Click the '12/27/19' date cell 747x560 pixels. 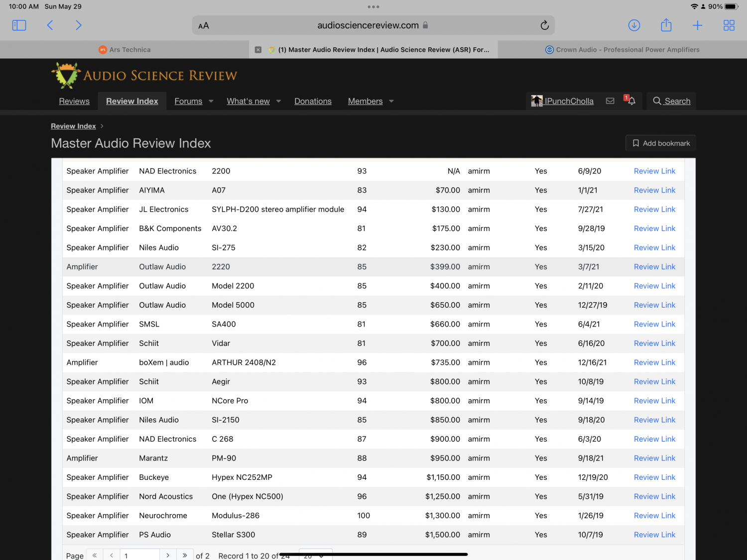(x=593, y=305)
